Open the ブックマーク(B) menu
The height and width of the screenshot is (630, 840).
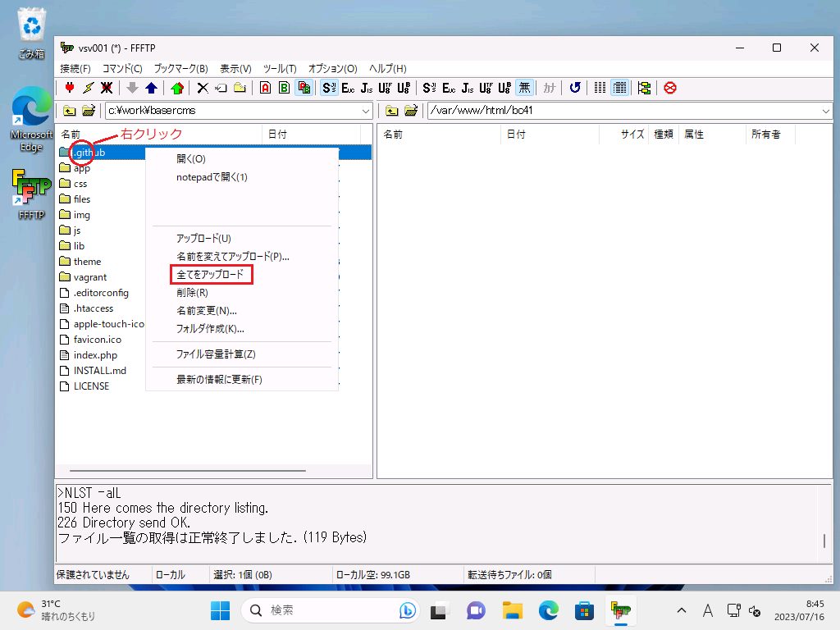[180, 69]
